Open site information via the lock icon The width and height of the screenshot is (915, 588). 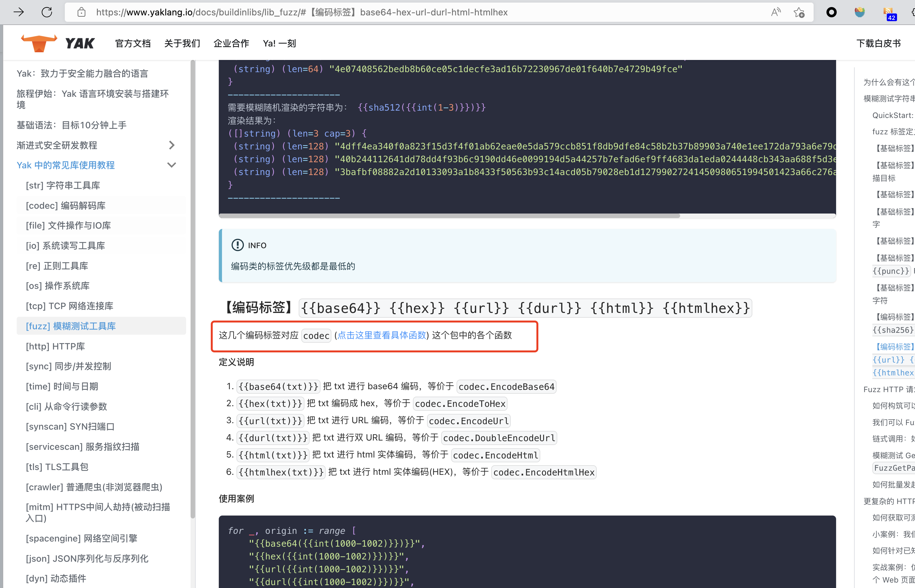click(x=81, y=12)
